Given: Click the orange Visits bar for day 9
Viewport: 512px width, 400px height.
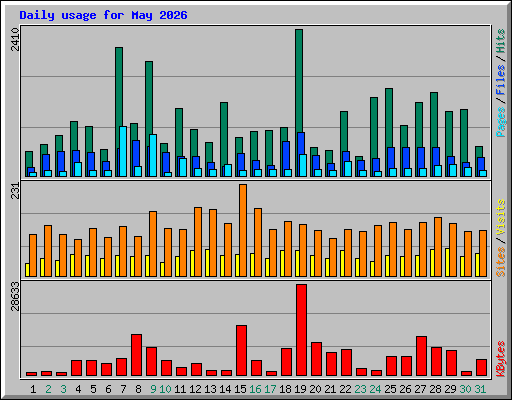Looking at the screenshot, I should 153,244.
